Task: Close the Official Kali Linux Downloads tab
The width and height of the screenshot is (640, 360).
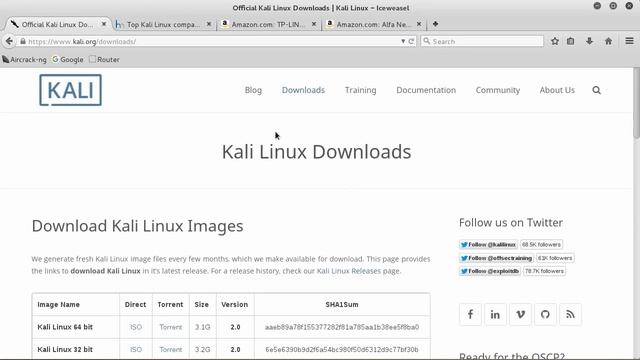Action: (x=104, y=24)
